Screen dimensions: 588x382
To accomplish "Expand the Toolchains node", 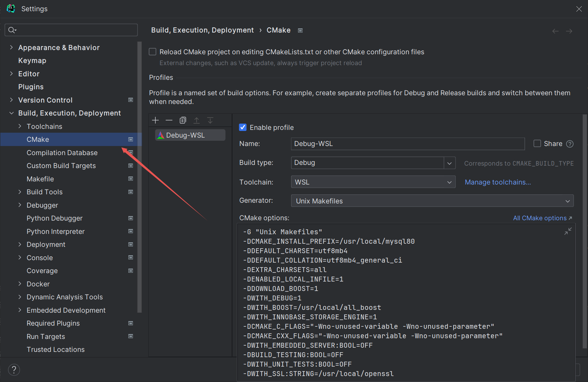I will pos(20,126).
